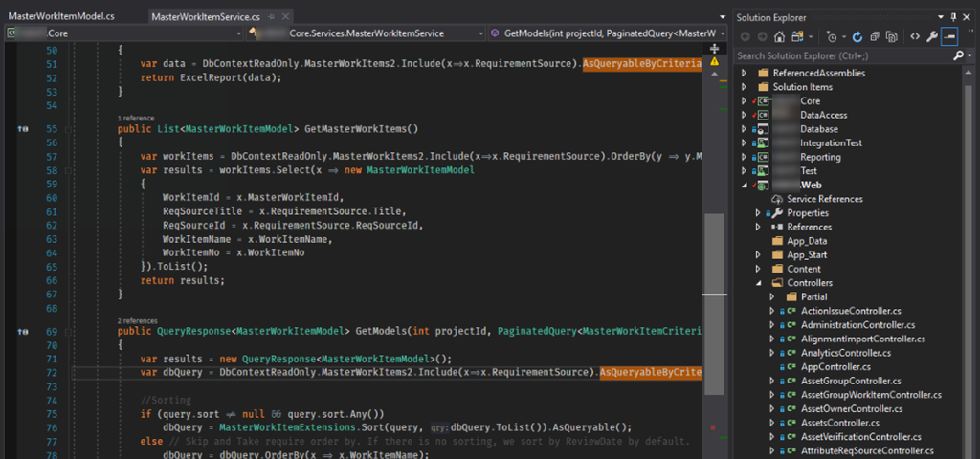Screen dimensions: 980x459
Task: Open the GetModels member dropdown
Action: pyautogui.click(x=603, y=33)
